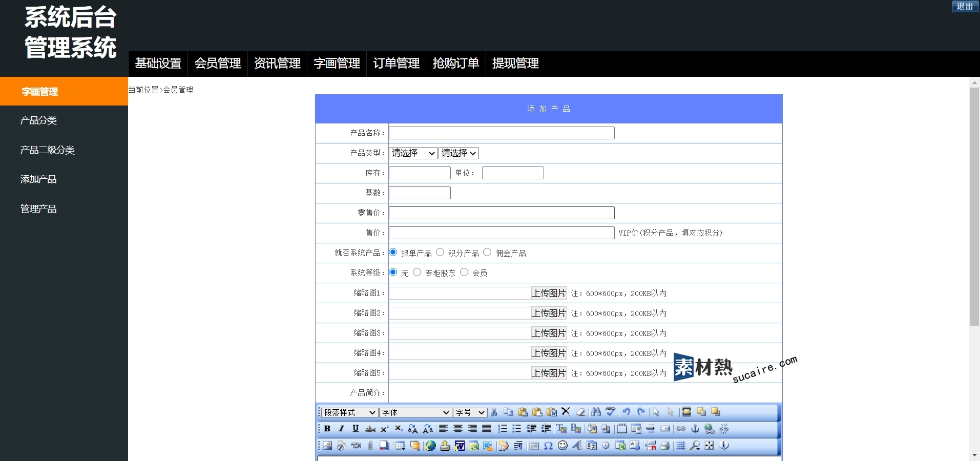
Task: Insert image using picture icon
Action: [327, 446]
